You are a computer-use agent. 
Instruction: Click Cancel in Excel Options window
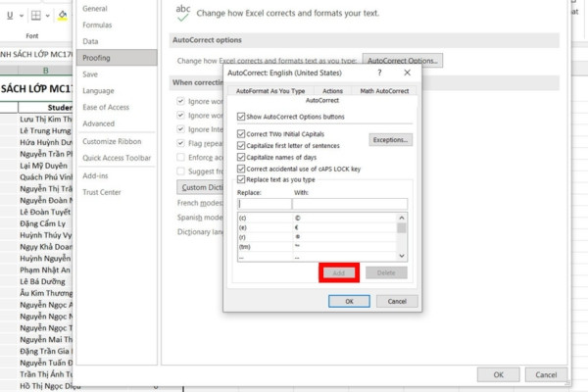point(546,374)
